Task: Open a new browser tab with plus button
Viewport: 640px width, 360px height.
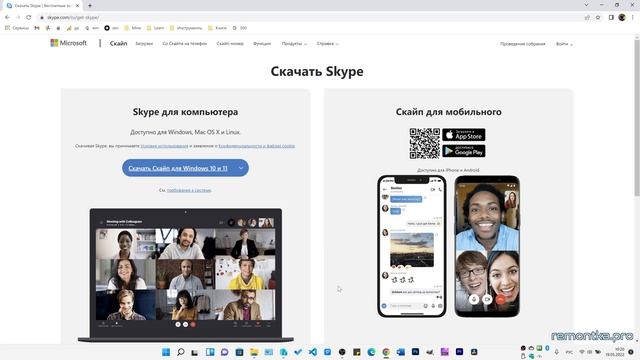Action: pos(90,6)
